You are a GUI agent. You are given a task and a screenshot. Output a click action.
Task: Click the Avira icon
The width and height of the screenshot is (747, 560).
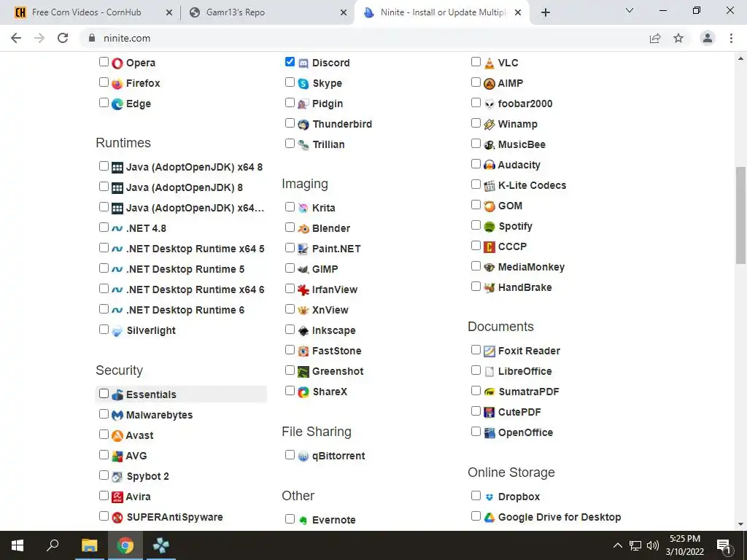click(117, 497)
